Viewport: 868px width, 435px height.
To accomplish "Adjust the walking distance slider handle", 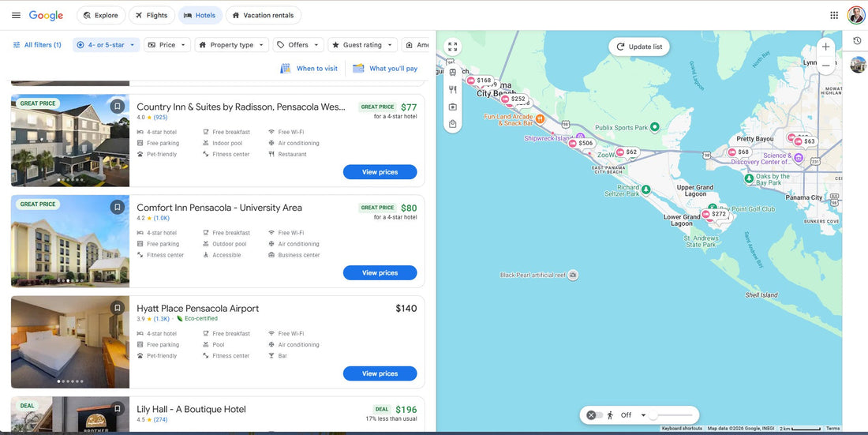I will (x=653, y=415).
